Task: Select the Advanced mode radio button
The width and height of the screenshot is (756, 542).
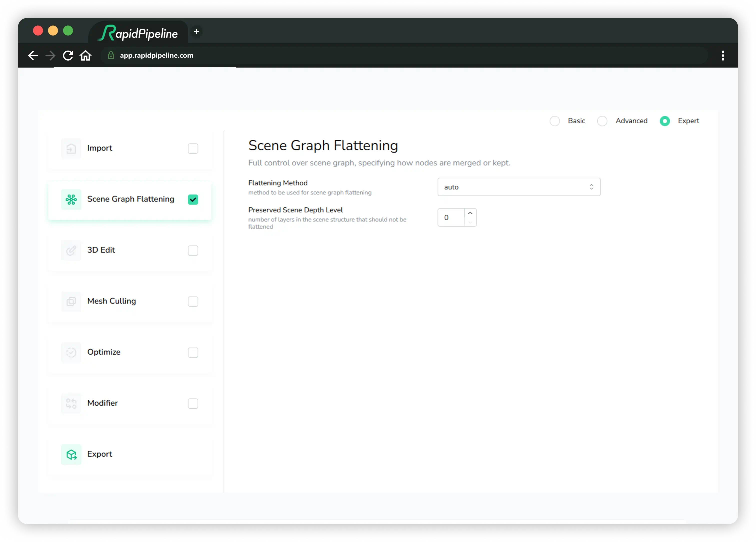Action: [602, 121]
